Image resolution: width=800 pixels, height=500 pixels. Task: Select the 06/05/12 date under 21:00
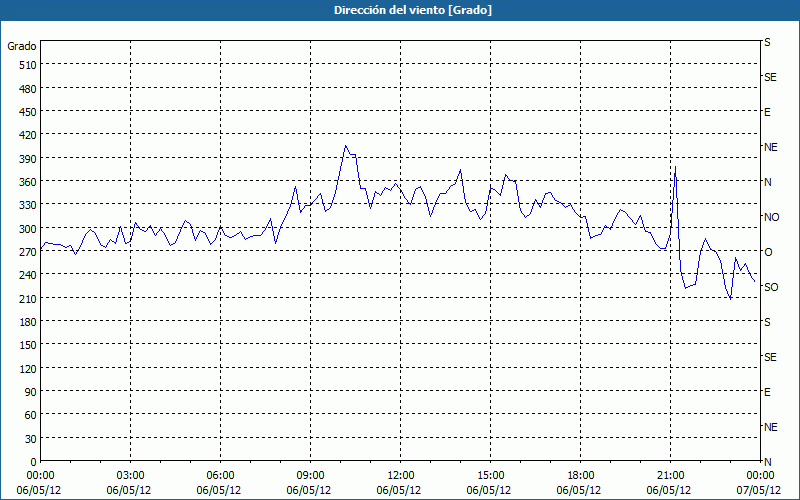[x=669, y=490]
